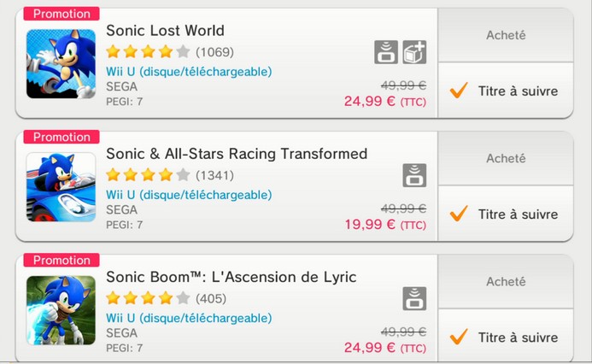Click GamePad icon on Sonic Lost World
This screenshot has width=592, height=364.
click(x=386, y=52)
